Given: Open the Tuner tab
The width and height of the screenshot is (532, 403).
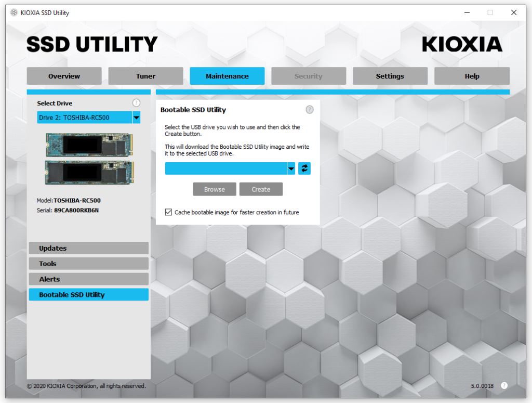Looking at the screenshot, I should (145, 76).
